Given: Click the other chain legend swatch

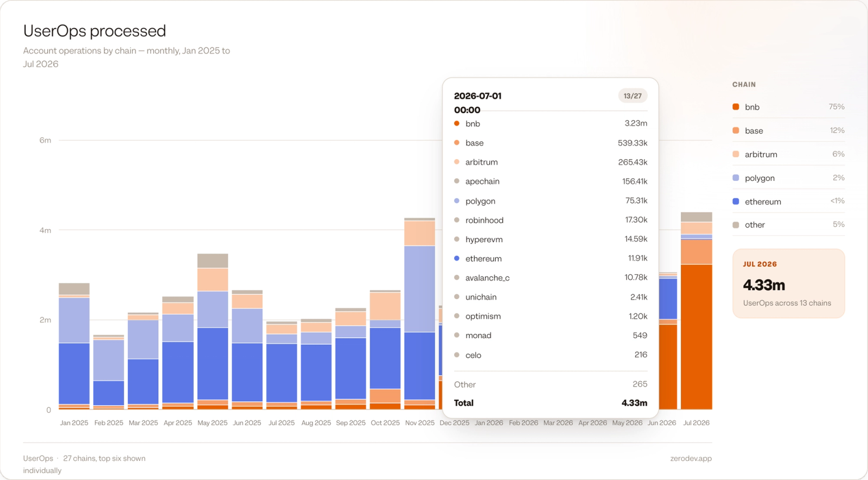Looking at the screenshot, I should click(x=736, y=225).
